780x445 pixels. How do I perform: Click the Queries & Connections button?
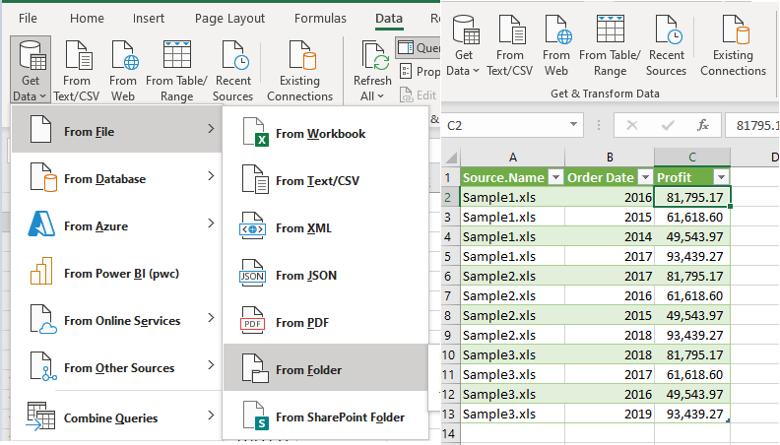(x=418, y=48)
